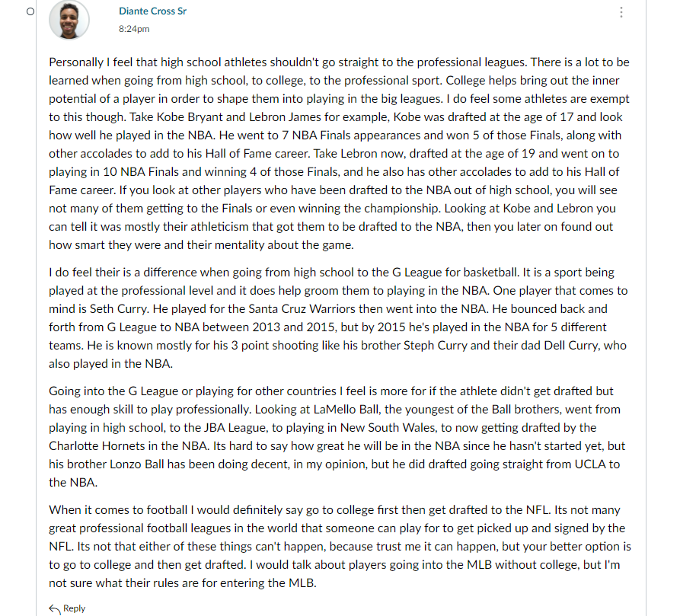Click the paragraph starting "Personally I feel"

tap(339, 154)
